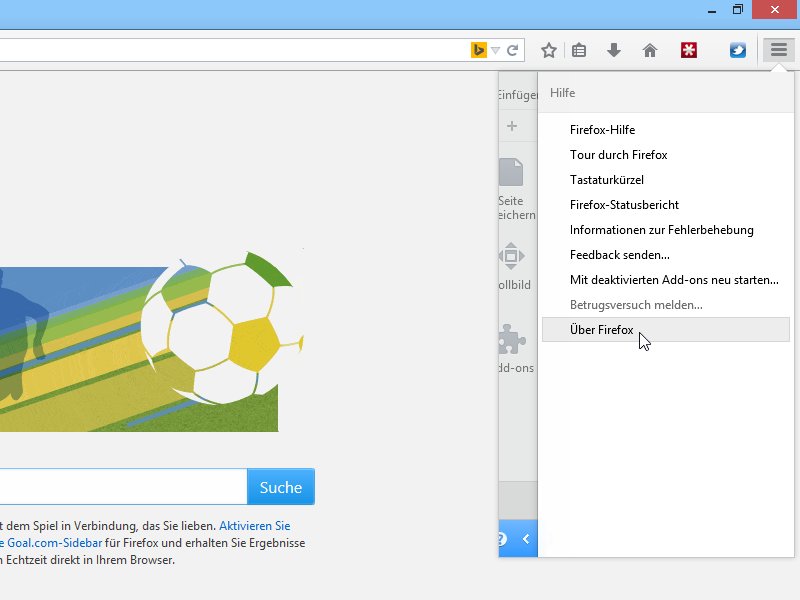
Task: Click the plus zoom-in button
Action: [x=512, y=126]
